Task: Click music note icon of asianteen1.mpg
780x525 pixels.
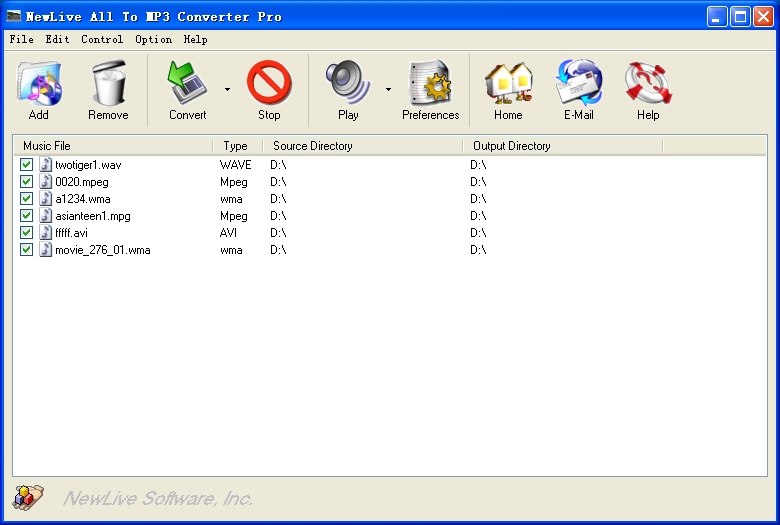Action: click(45, 215)
